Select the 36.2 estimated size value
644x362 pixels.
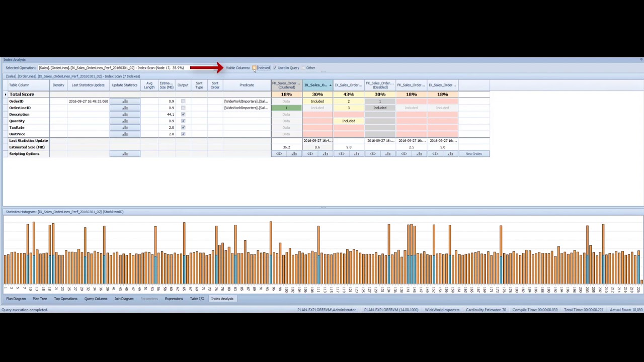pos(286,147)
